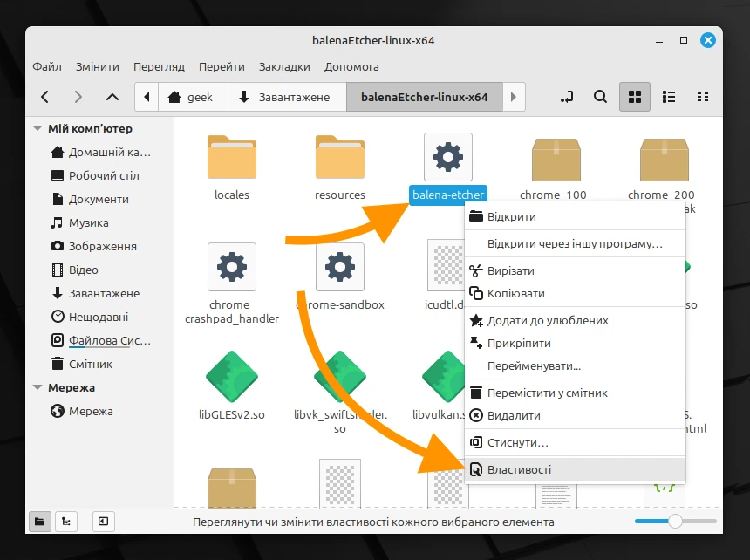
Task: Select the chrome-sandbox executable icon
Action: click(340, 267)
